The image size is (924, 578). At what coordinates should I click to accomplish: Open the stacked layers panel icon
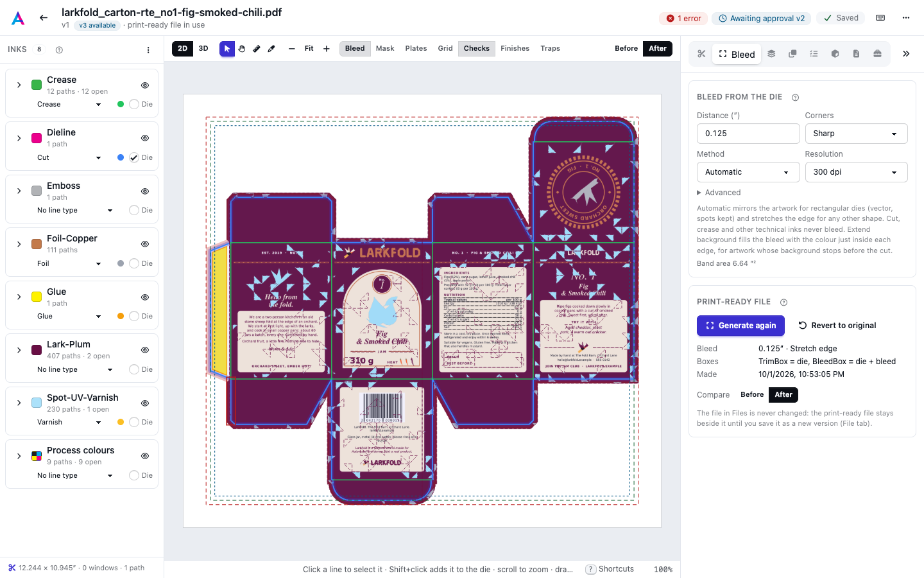(x=772, y=54)
